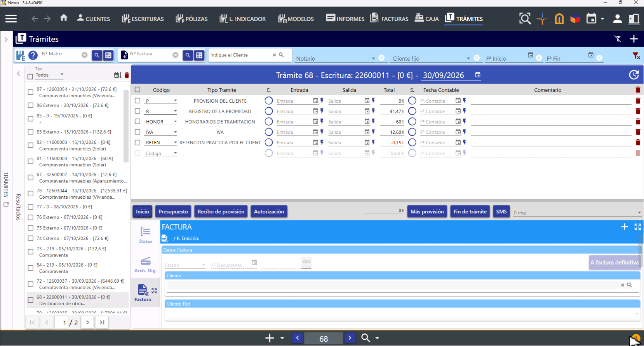The width and height of the screenshot is (644, 346).
Task: Add a new factura with plus
Action: pos(625,227)
